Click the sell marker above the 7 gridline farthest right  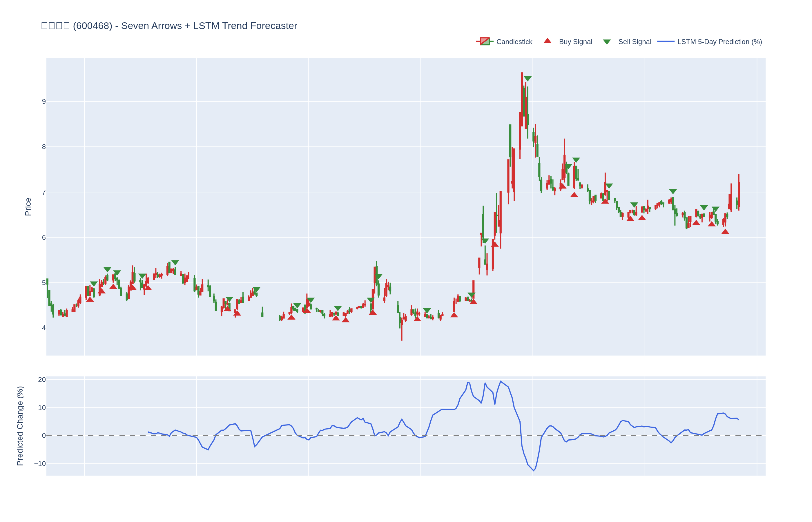tap(673, 191)
